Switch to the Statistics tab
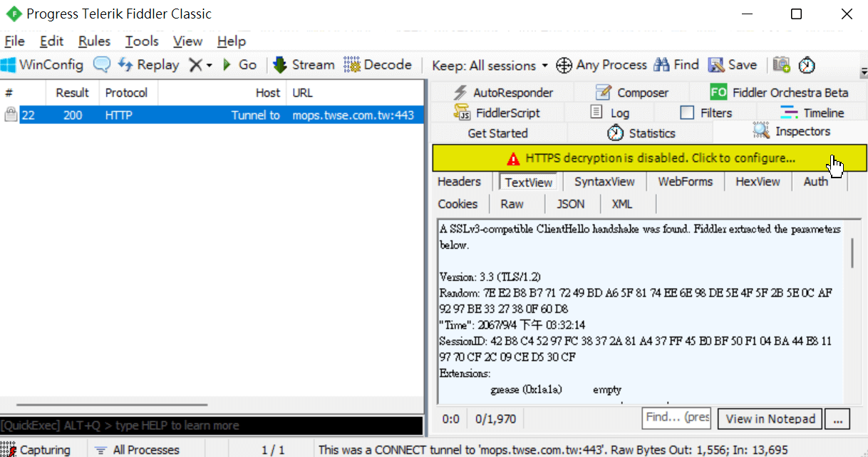Image resolution: width=868 pixels, height=457 pixels. [x=641, y=133]
